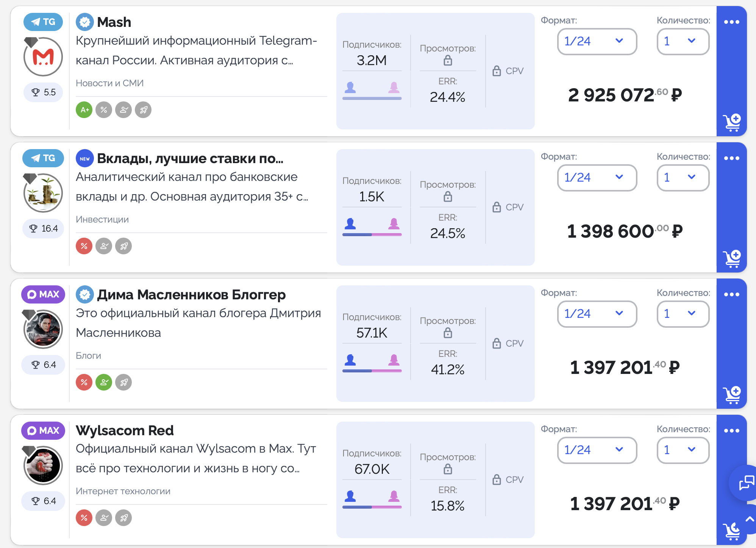Expand Количество dropdown for Вклады channel
Screen dimensions: 756x548
(683, 177)
